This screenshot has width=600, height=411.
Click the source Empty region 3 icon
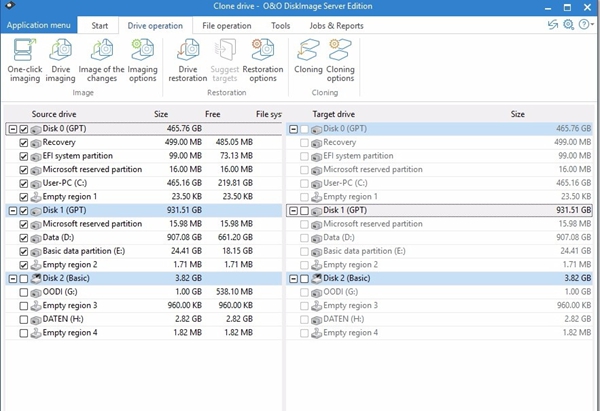(x=36, y=306)
